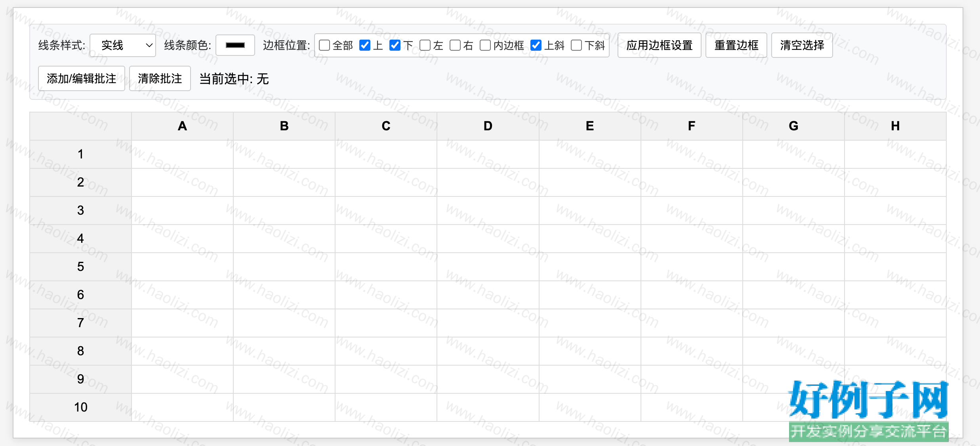Click cell D8 in the grid
980x446 pixels.
(x=488, y=351)
